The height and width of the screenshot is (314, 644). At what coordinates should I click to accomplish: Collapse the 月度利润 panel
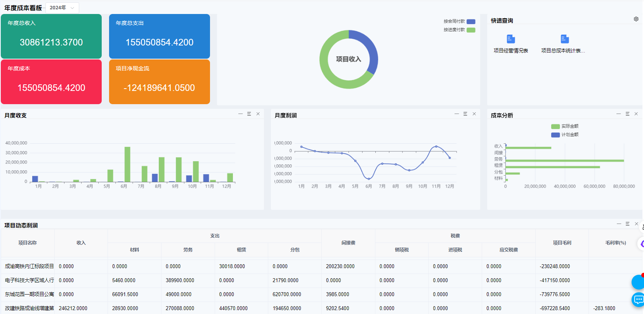[457, 114]
